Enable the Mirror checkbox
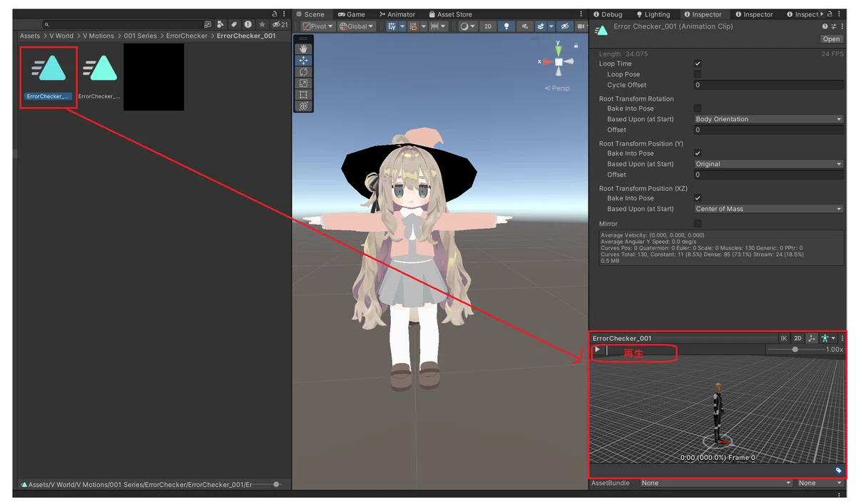856x504 pixels. [698, 224]
